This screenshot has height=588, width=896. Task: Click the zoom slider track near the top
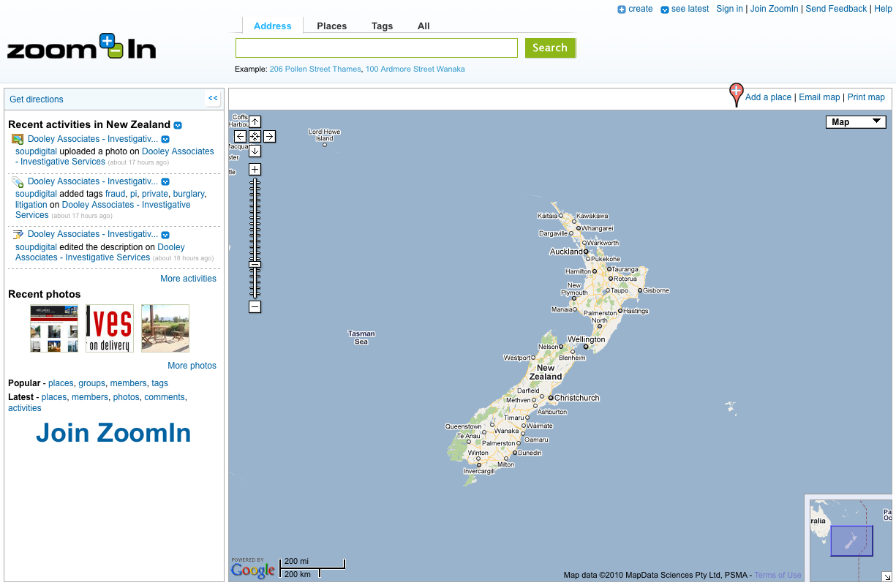255,183
